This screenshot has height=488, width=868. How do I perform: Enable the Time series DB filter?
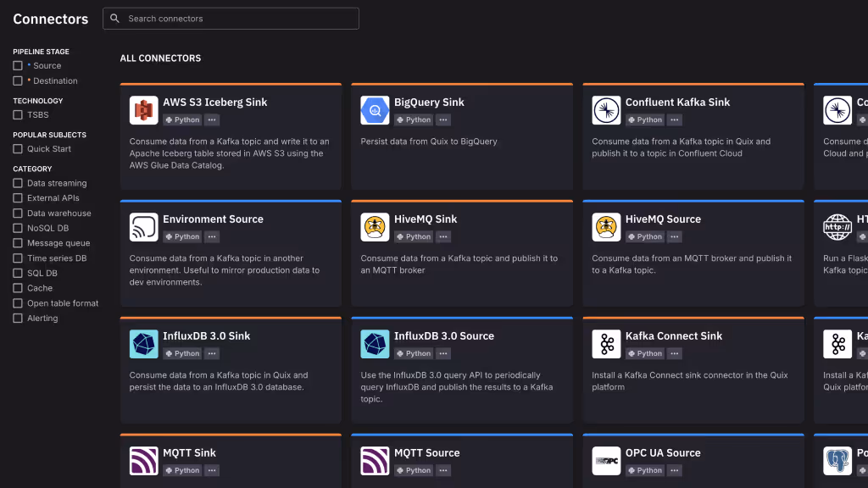pos(18,258)
